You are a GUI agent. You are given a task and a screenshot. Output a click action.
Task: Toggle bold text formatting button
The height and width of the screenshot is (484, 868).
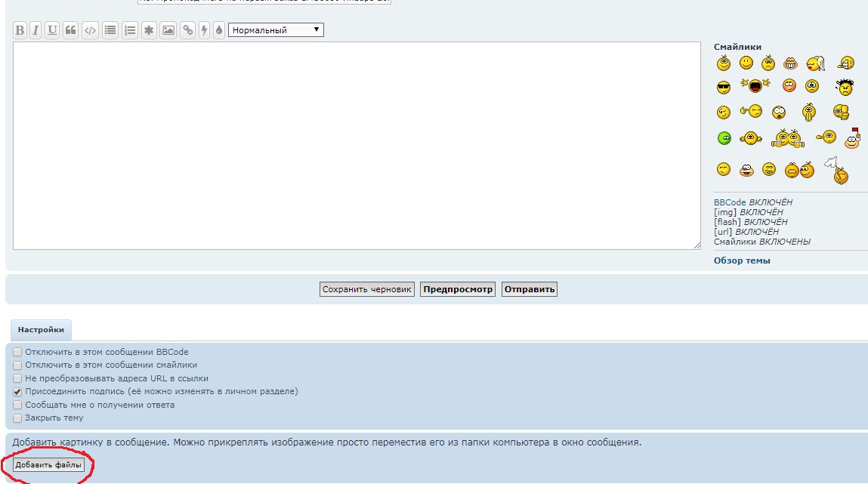pyautogui.click(x=20, y=30)
